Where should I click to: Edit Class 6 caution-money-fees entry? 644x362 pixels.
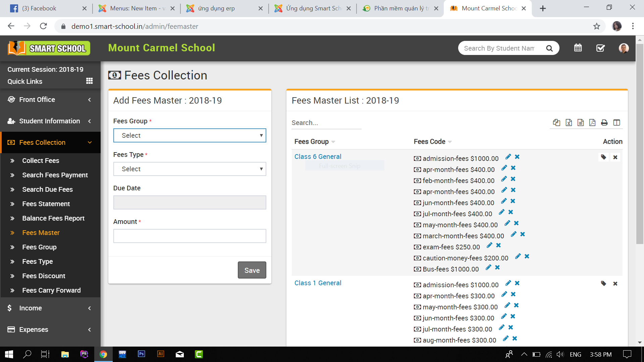[518, 256]
